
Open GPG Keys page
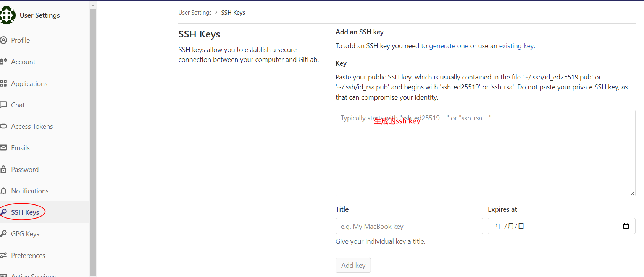click(25, 233)
